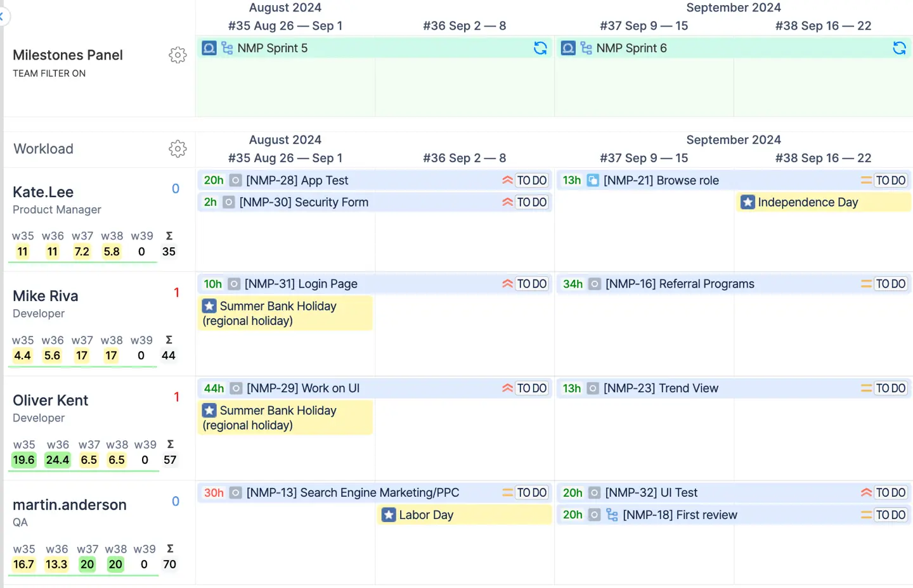
Task: Click subtask icon on NMP-18 First review
Action: click(x=612, y=515)
